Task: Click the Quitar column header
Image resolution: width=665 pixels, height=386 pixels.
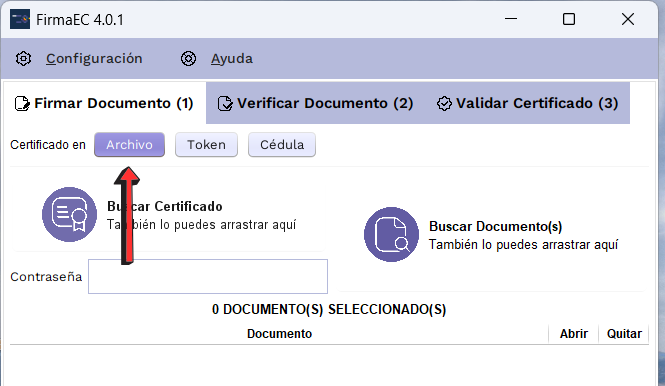Action: tap(624, 334)
